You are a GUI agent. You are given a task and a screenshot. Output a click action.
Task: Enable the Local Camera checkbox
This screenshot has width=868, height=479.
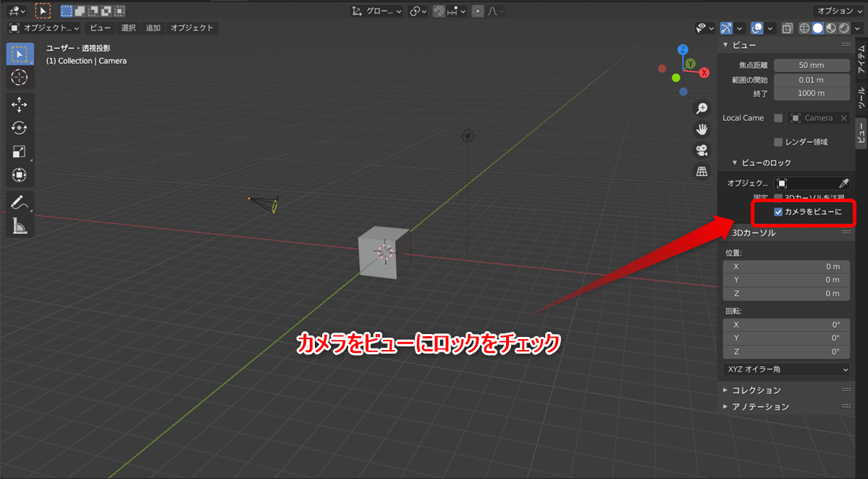coord(778,118)
